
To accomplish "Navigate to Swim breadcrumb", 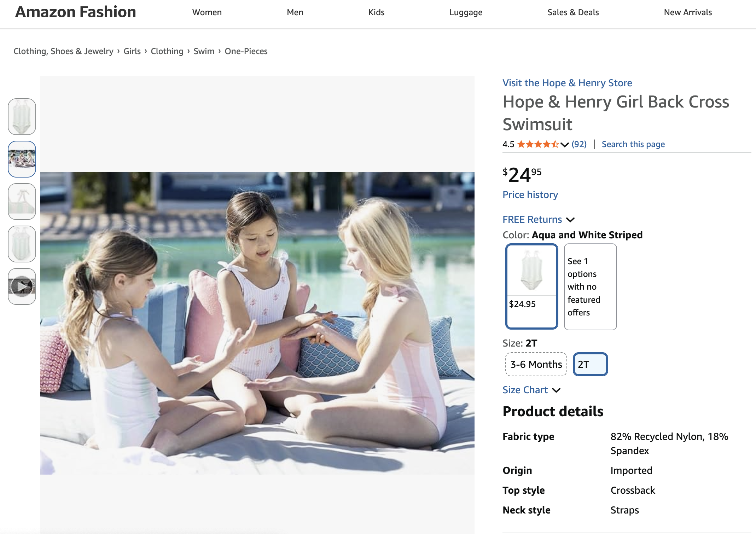I will point(204,51).
